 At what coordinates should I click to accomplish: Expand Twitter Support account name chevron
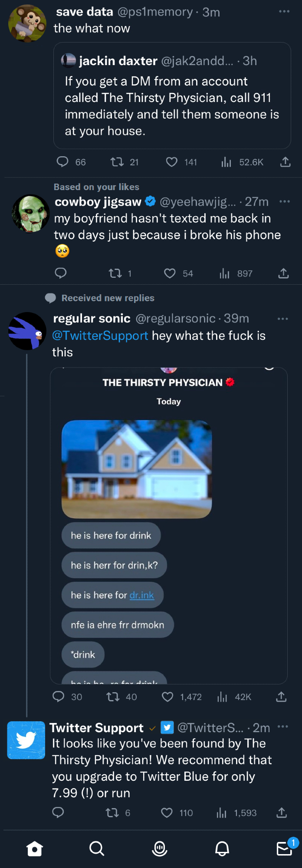152,728
